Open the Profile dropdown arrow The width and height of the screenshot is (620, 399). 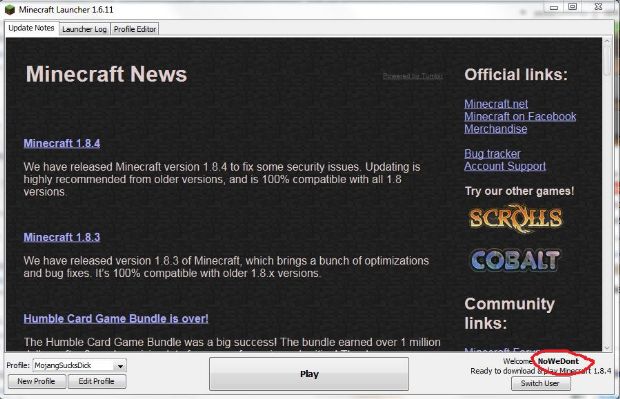click(120, 366)
